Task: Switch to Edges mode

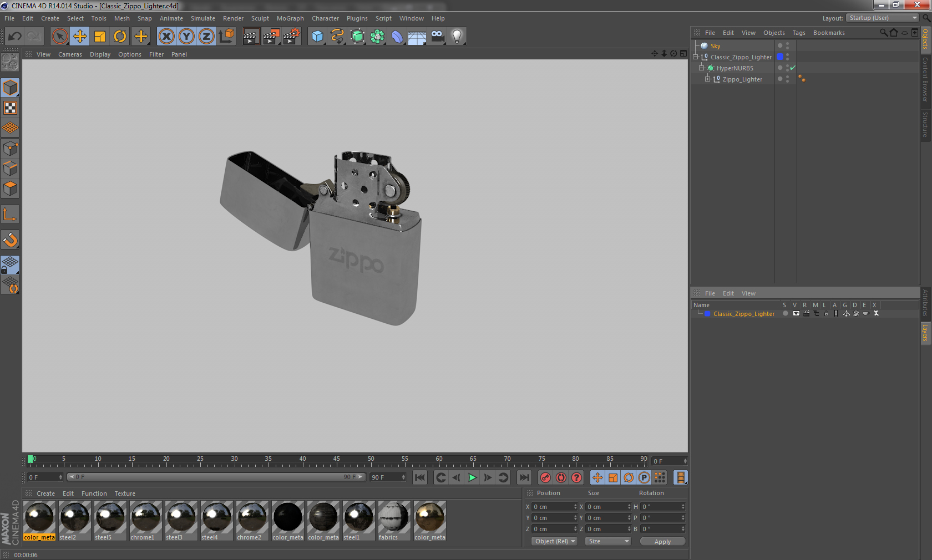Action: point(10,168)
